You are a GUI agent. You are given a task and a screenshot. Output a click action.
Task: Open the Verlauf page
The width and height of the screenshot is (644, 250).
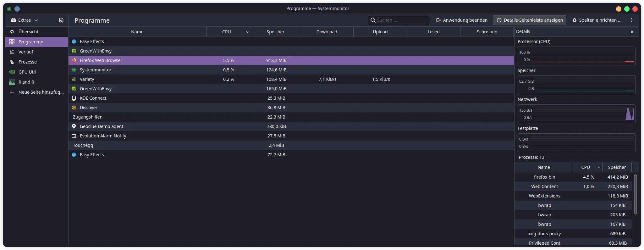(x=37, y=52)
